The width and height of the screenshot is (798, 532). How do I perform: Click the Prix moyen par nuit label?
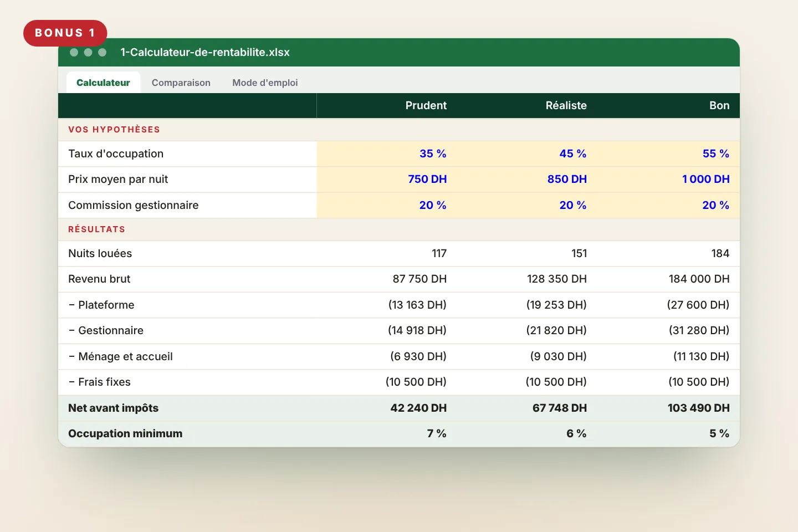[x=118, y=180]
